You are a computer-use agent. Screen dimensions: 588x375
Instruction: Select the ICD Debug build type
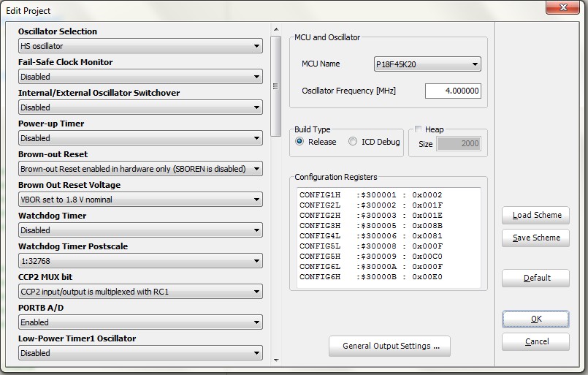353,142
